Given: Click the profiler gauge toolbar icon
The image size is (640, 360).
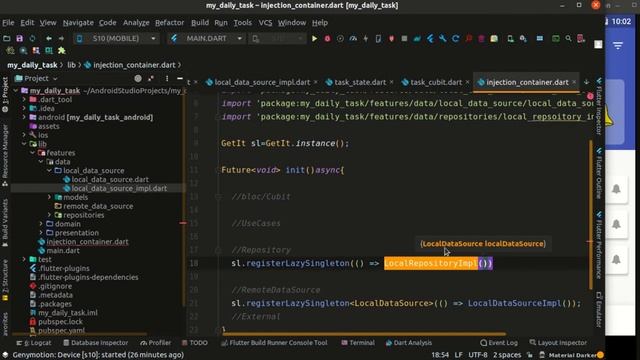Looking at the screenshot, I should coord(353,38).
